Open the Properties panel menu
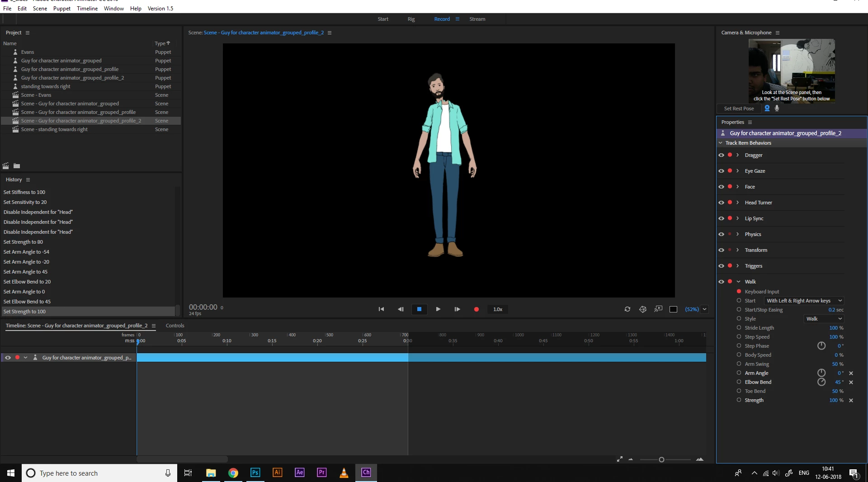The height and width of the screenshot is (482, 868). click(750, 122)
